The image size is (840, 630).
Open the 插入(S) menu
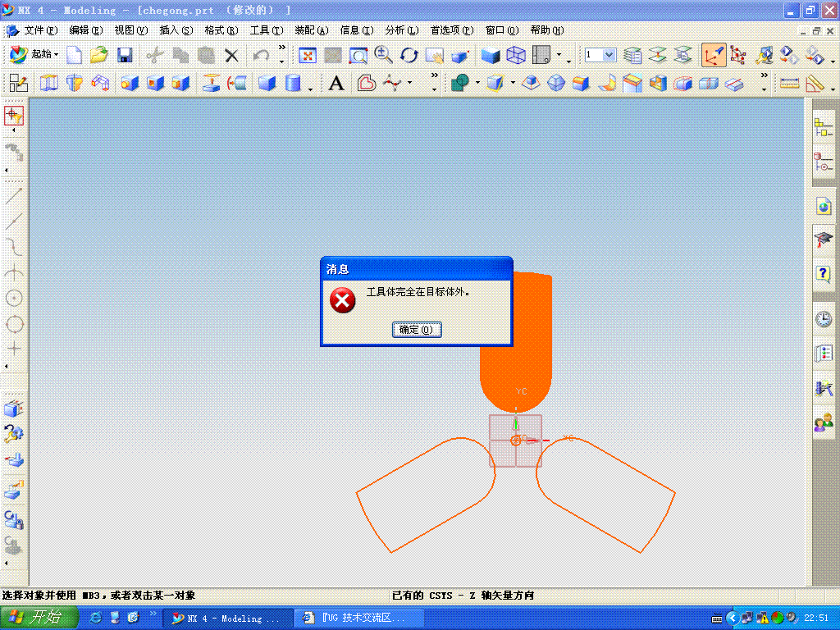176,30
